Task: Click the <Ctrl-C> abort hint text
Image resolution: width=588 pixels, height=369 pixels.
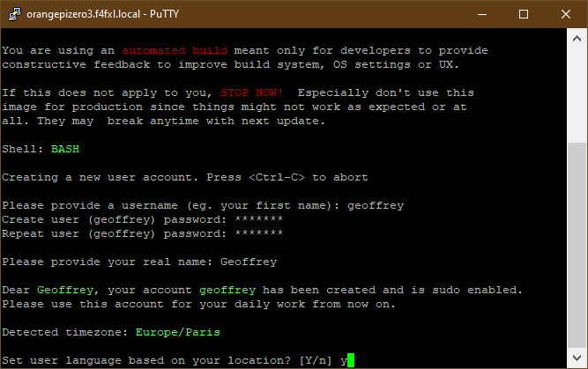Action: 277,177
